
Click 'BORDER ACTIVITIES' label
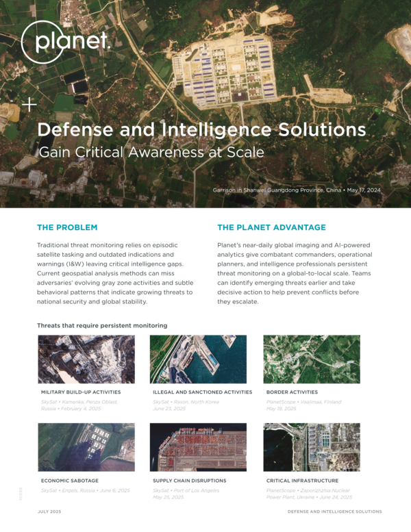pos(292,392)
